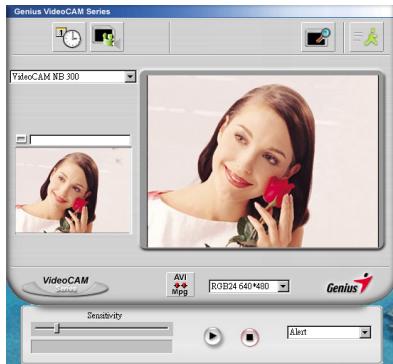Click the far end of the Sensitivity track

tap(167, 328)
